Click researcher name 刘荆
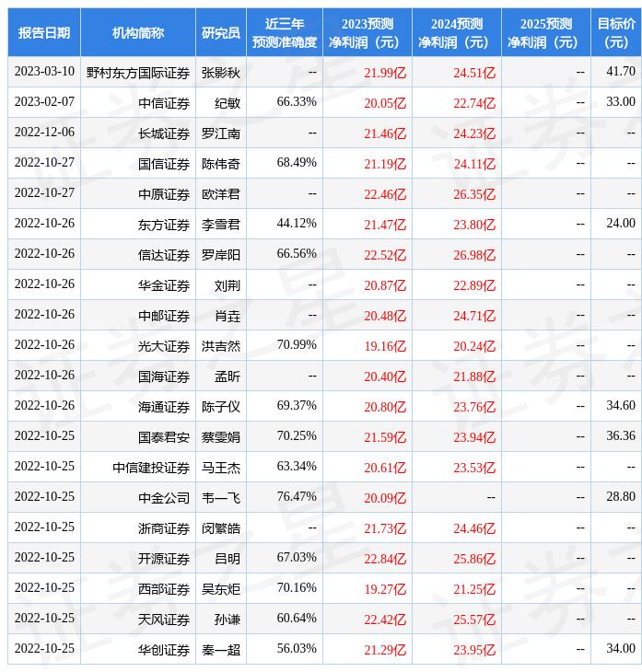 [x=228, y=285]
